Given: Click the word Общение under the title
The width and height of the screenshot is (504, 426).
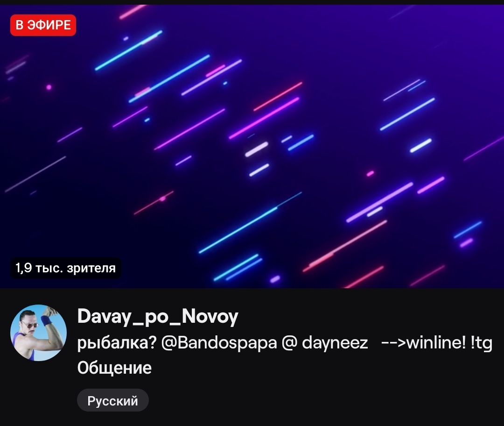Looking at the screenshot, I should click(114, 368).
